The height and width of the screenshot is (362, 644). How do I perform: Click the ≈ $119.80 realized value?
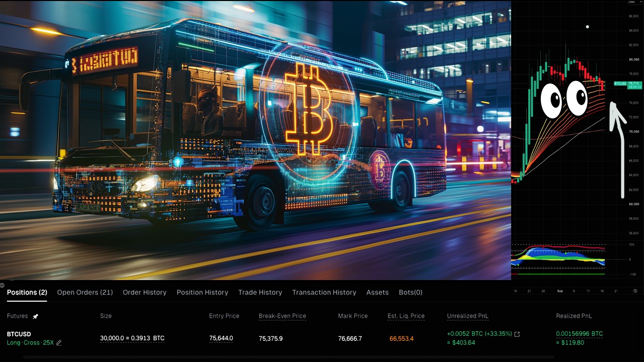click(x=570, y=343)
